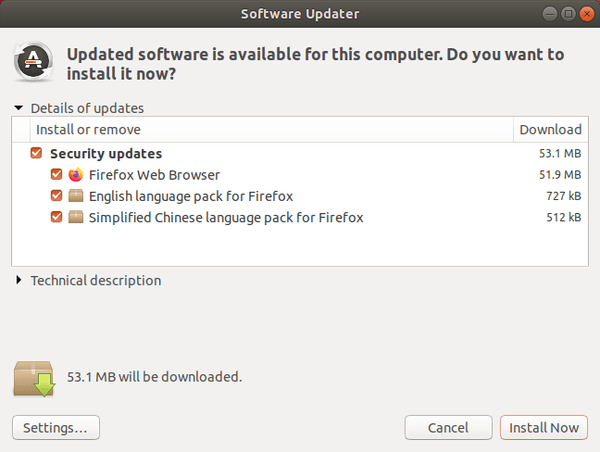This screenshot has height=452, width=600.
Task: Toggle Simplified Chinese language pack checkbox
Action: (56, 217)
